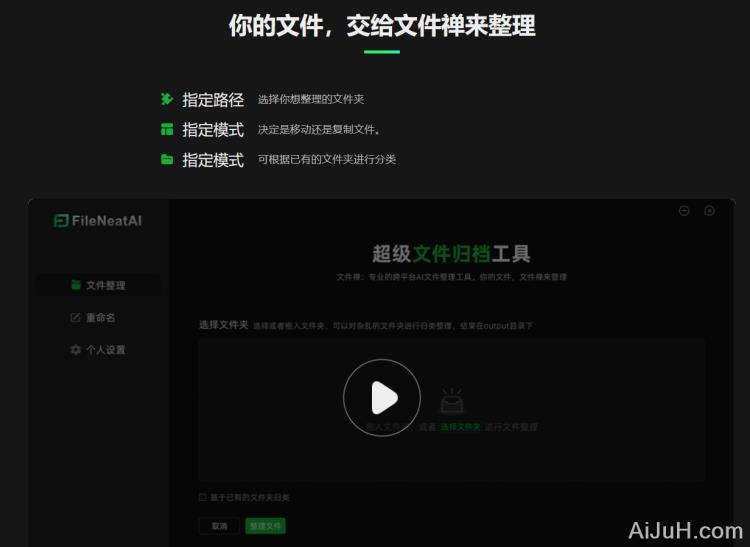Click the green 选择文件夹 link
The image size is (750, 547).
[x=460, y=427]
